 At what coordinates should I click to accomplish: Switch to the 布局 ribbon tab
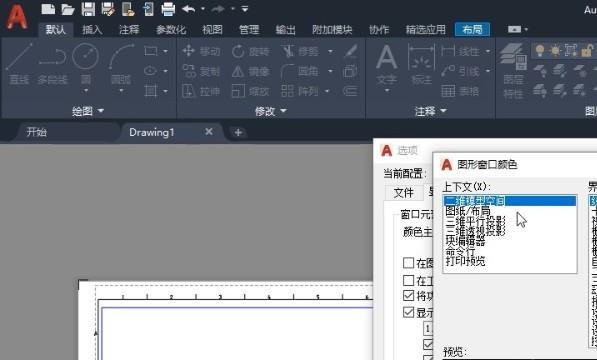point(472,29)
